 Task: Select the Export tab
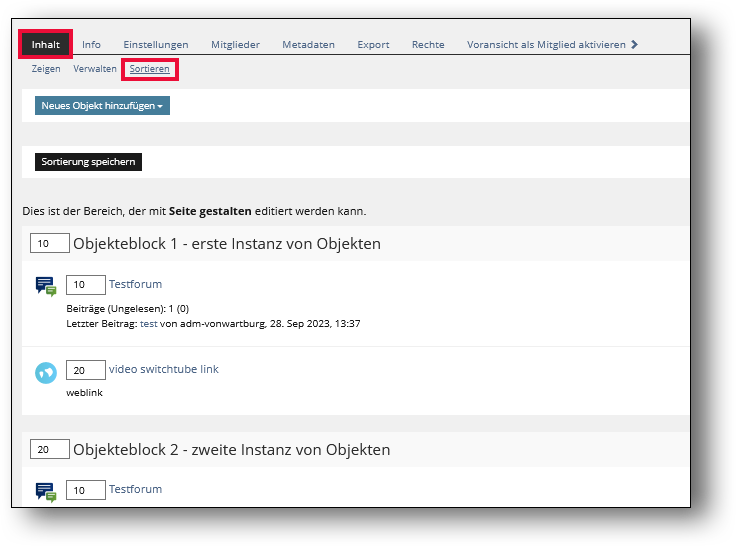373,45
